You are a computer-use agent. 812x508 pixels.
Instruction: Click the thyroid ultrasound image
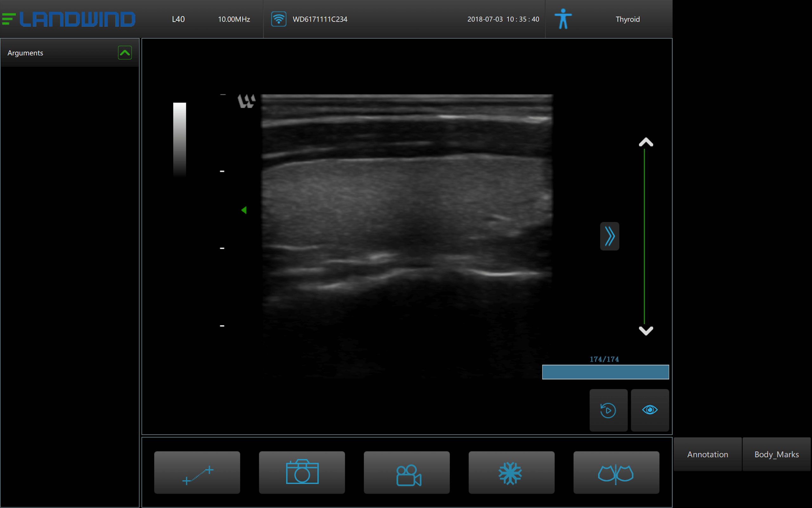407,236
